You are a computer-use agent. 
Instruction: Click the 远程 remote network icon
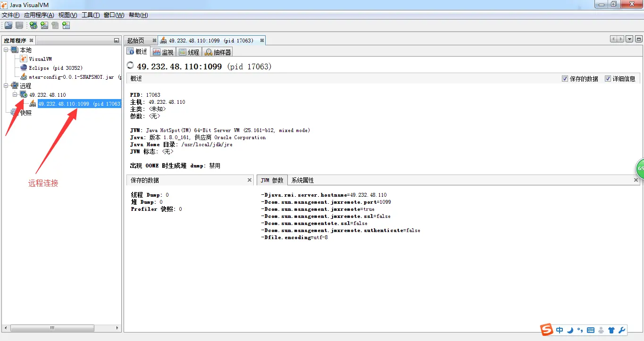click(15, 86)
